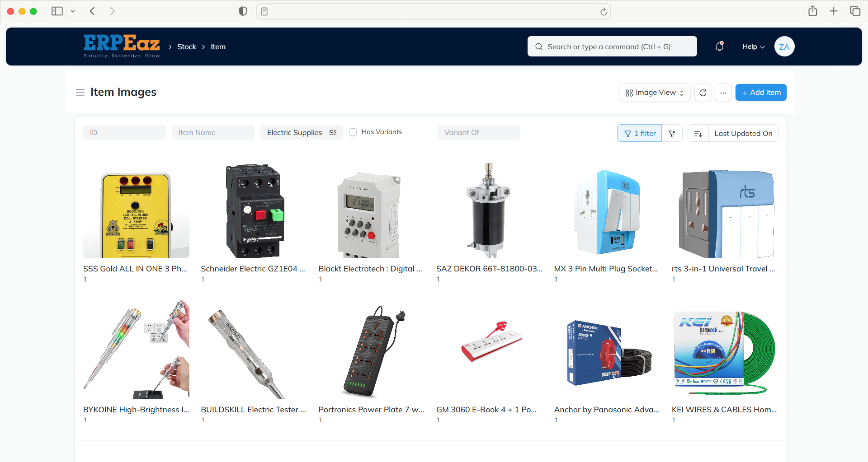Click the search or type a command box

pyautogui.click(x=612, y=47)
